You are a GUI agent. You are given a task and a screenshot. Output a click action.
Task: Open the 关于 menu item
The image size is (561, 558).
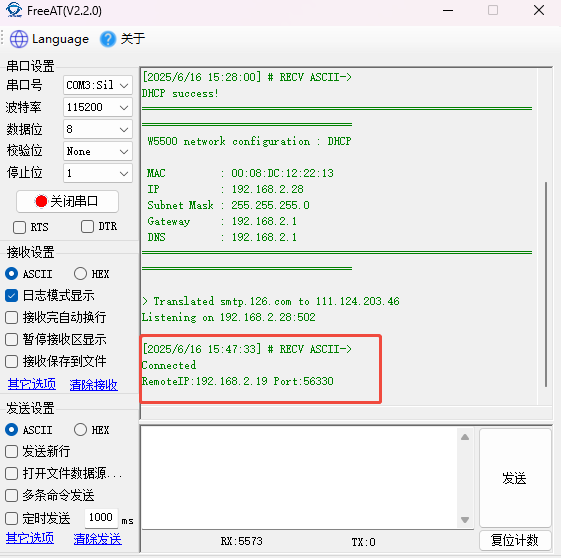tap(122, 39)
